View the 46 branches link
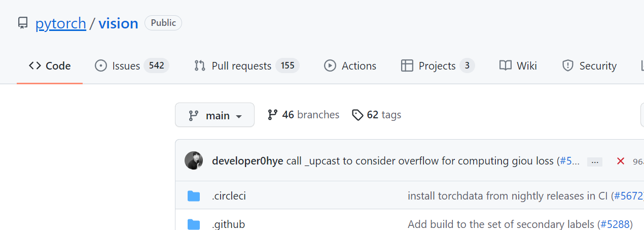 303,115
